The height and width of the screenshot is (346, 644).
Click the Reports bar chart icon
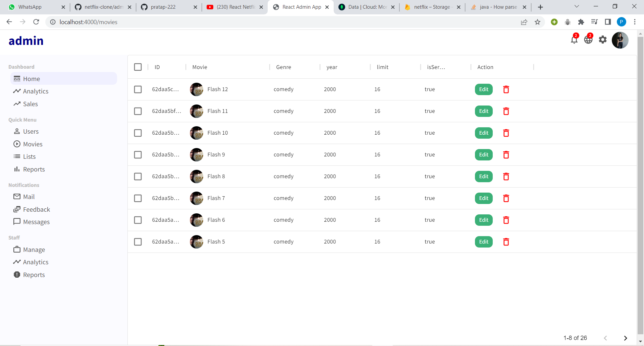(17, 169)
